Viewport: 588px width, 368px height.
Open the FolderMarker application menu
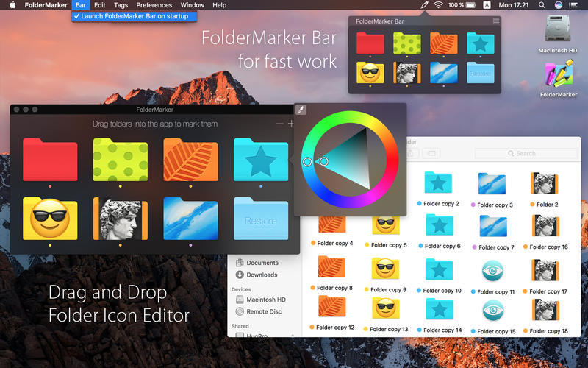tap(46, 5)
